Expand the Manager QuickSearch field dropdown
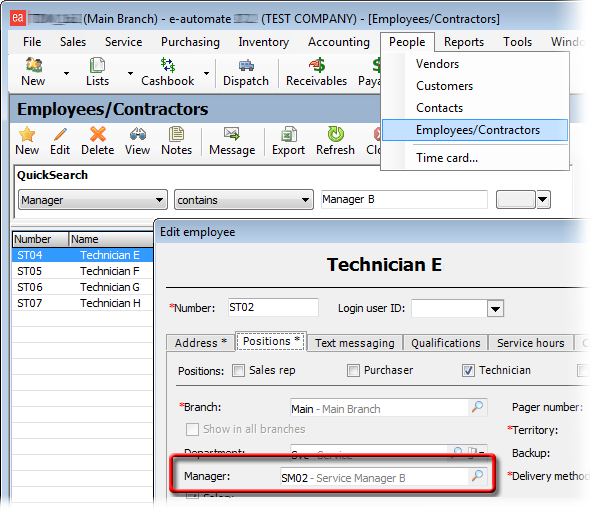 159,200
